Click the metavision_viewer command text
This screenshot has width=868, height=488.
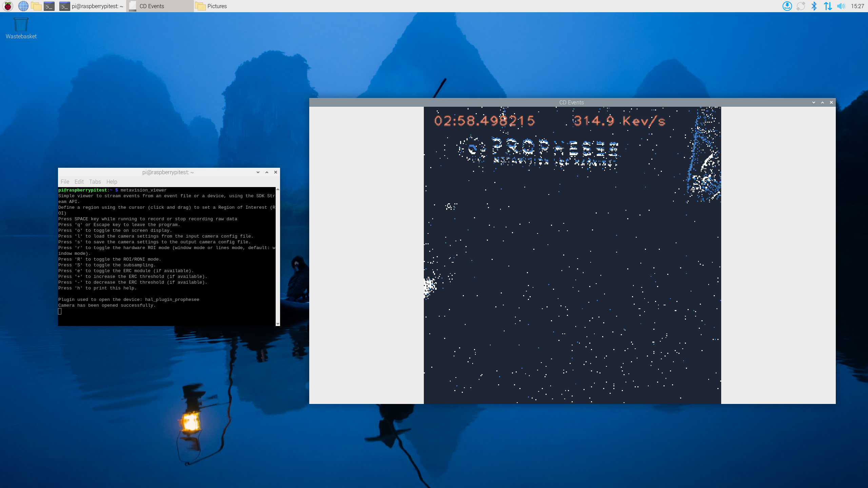[143, 190]
